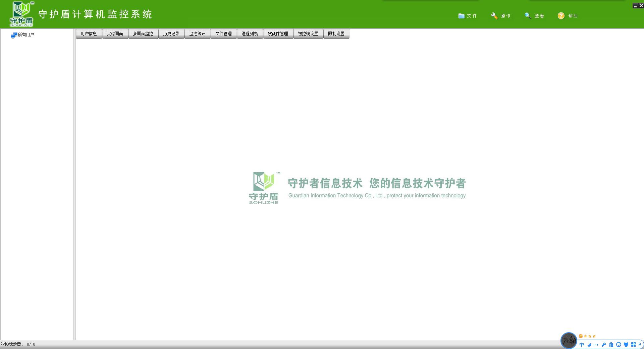Switch to the 被控端设置 tab
This screenshot has height=349, width=644.
tap(308, 34)
